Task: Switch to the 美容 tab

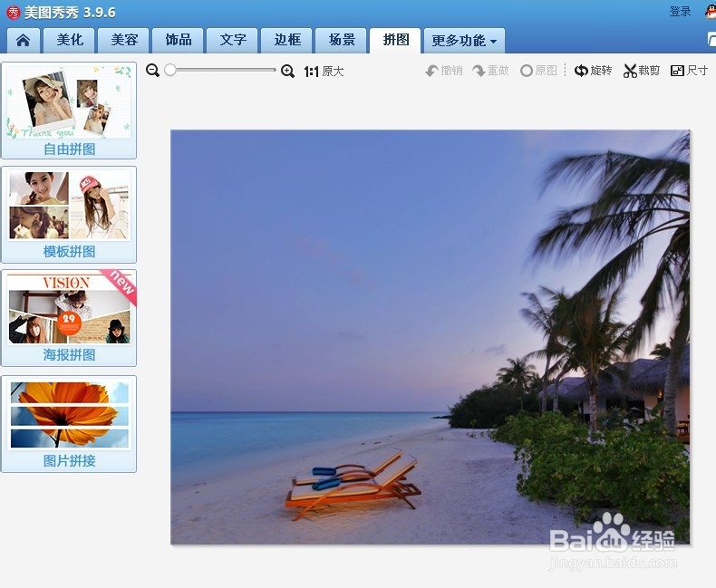Action: pyautogui.click(x=124, y=40)
